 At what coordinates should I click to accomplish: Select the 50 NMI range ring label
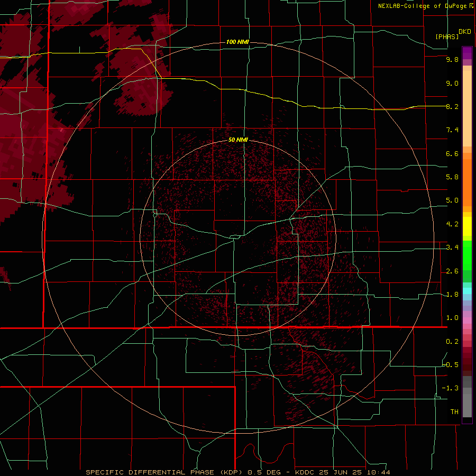[x=238, y=140]
